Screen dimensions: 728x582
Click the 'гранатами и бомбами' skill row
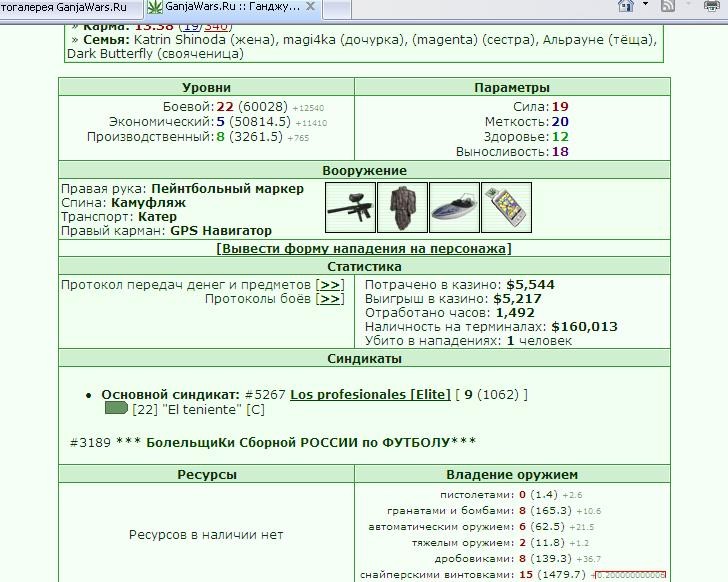tap(494, 511)
